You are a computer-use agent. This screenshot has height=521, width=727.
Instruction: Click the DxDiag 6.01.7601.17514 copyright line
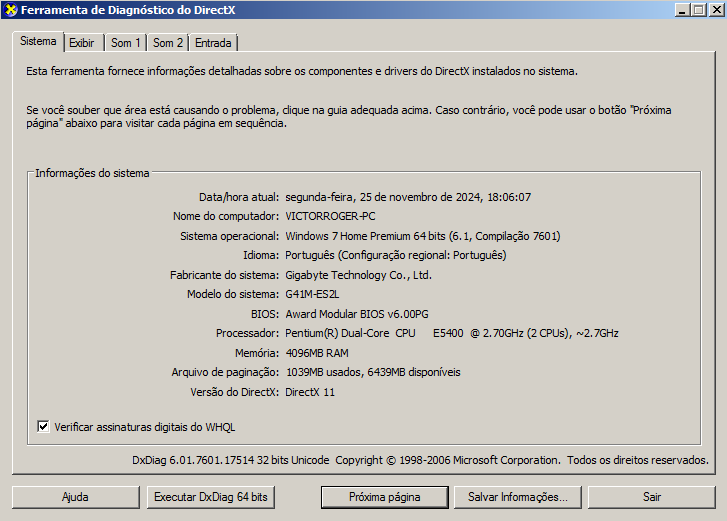pyautogui.click(x=420, y=460)
